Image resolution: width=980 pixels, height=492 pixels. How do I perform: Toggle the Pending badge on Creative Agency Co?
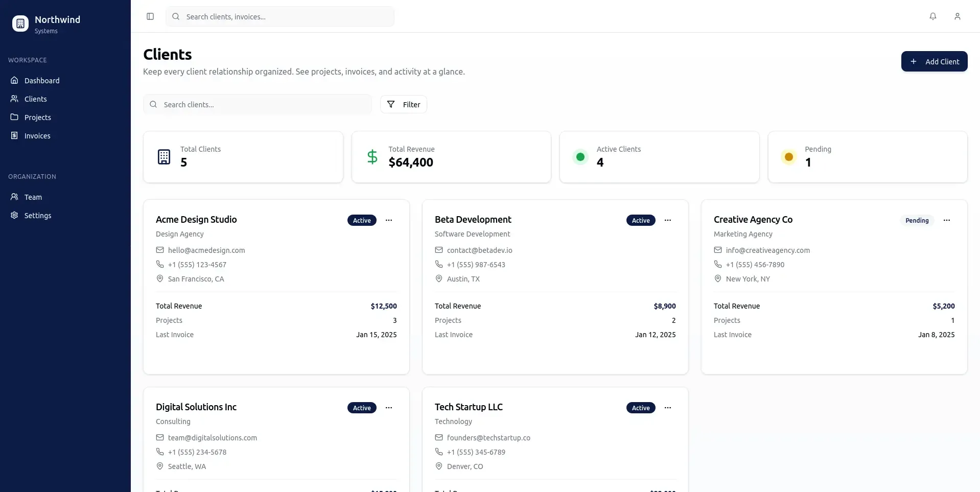point(918,220)
